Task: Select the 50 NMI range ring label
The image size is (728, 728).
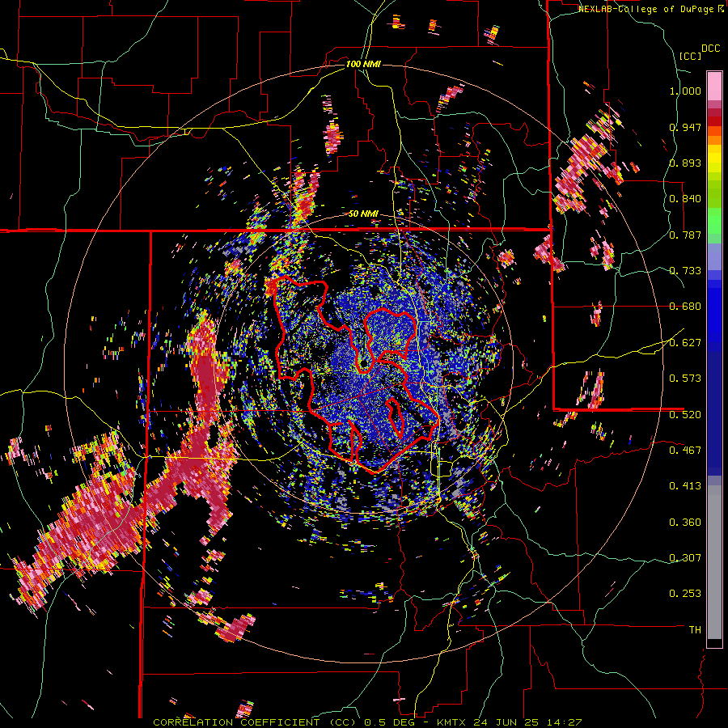Action: coord(363,214)
